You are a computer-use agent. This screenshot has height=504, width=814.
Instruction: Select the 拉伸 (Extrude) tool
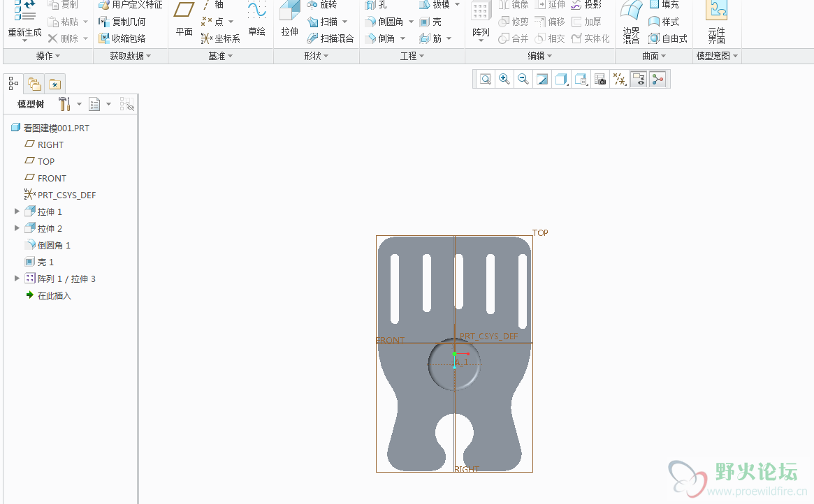click(x=290, y=19)
